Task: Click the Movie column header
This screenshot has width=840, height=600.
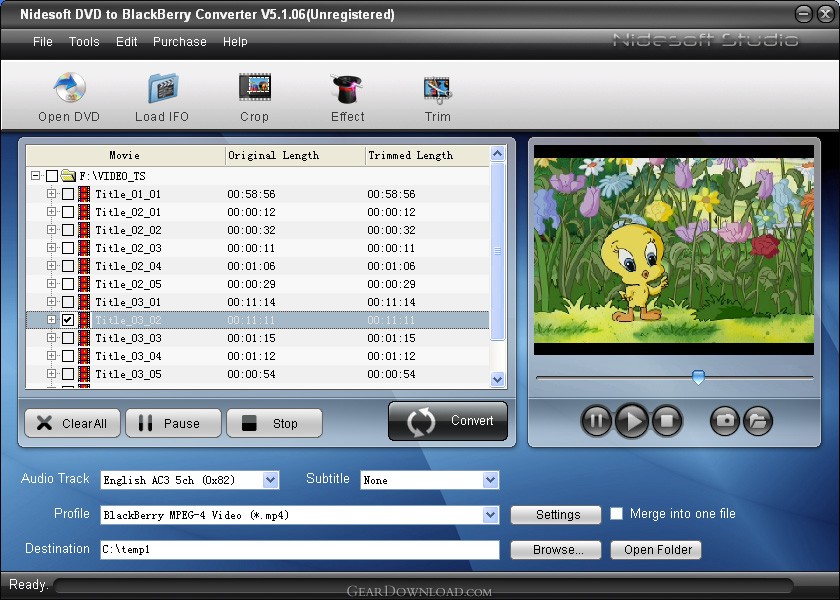Action: click(x=125, y=155)
